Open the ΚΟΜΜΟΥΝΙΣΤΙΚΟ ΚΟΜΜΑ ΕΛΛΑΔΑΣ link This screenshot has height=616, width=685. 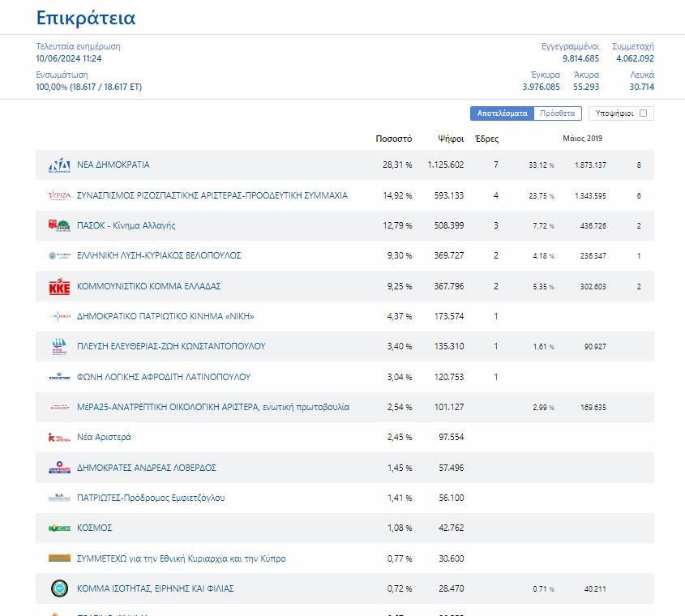148,286
